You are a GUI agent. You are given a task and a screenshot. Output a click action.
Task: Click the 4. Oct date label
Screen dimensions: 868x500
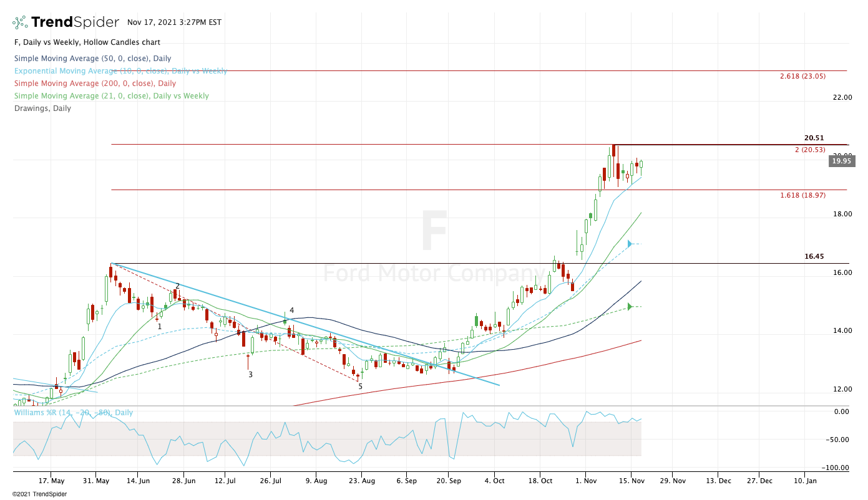pos(494,481)
